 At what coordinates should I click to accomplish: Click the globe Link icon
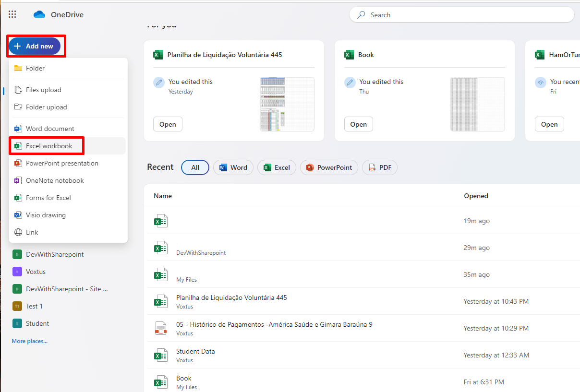(18, 232)
